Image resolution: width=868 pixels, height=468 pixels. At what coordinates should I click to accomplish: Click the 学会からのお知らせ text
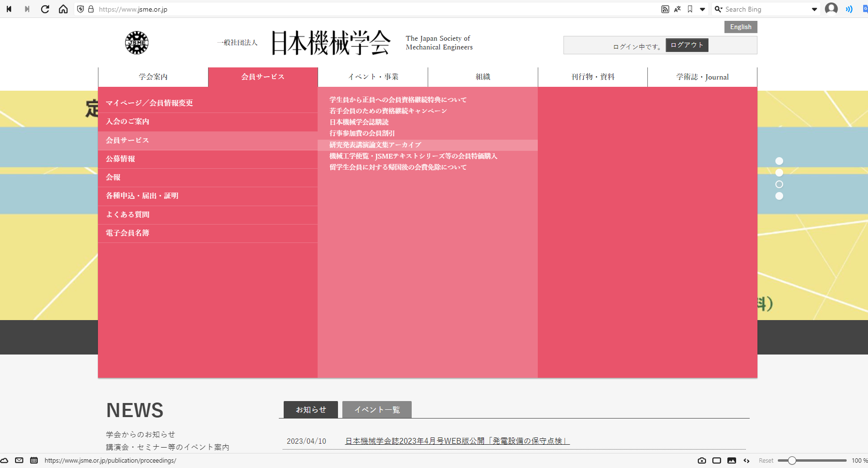tap(141, 435)
